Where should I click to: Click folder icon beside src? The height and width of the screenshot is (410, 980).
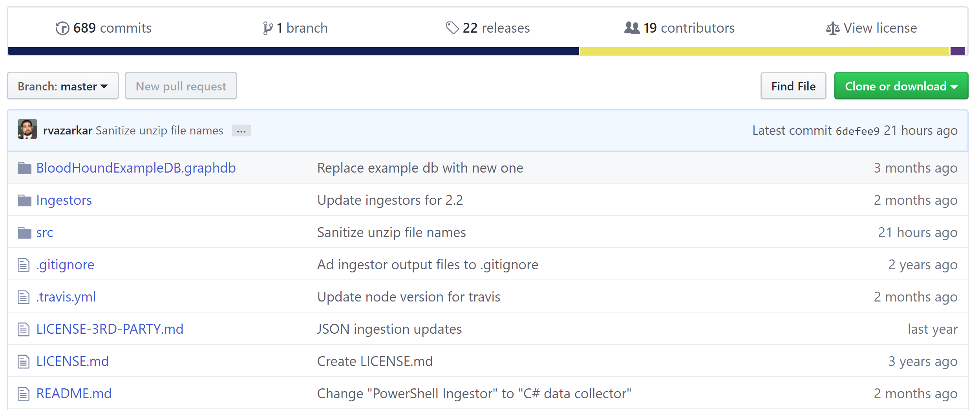24,233
